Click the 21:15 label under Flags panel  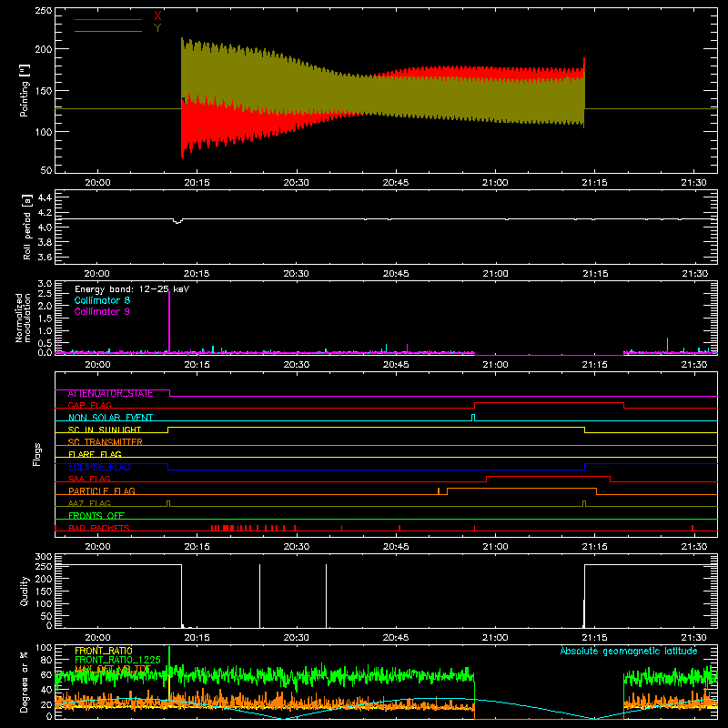[594, 547]
